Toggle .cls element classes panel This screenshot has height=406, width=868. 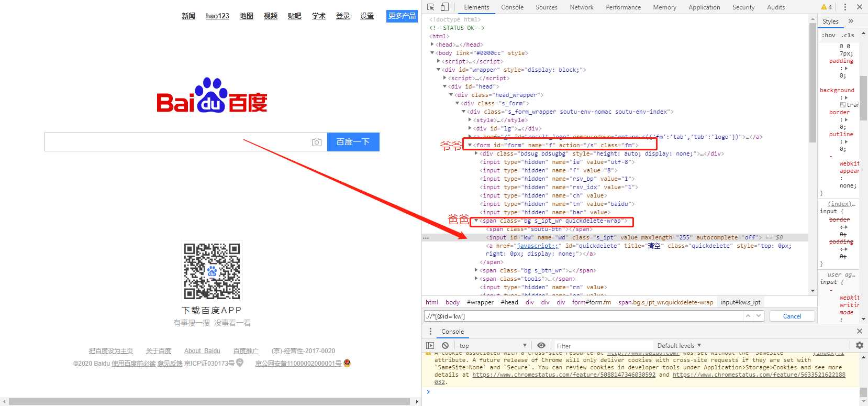click(848, 36)
